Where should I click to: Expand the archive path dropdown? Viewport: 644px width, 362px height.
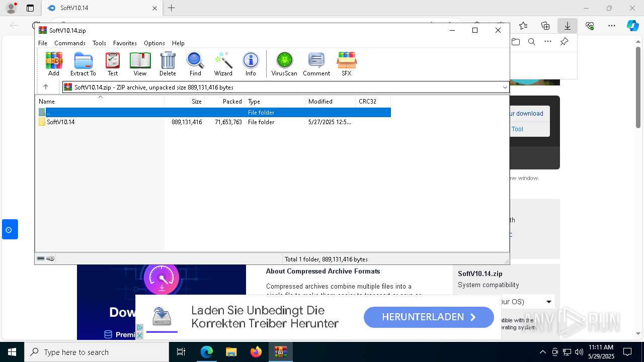[x=505, y=87]
